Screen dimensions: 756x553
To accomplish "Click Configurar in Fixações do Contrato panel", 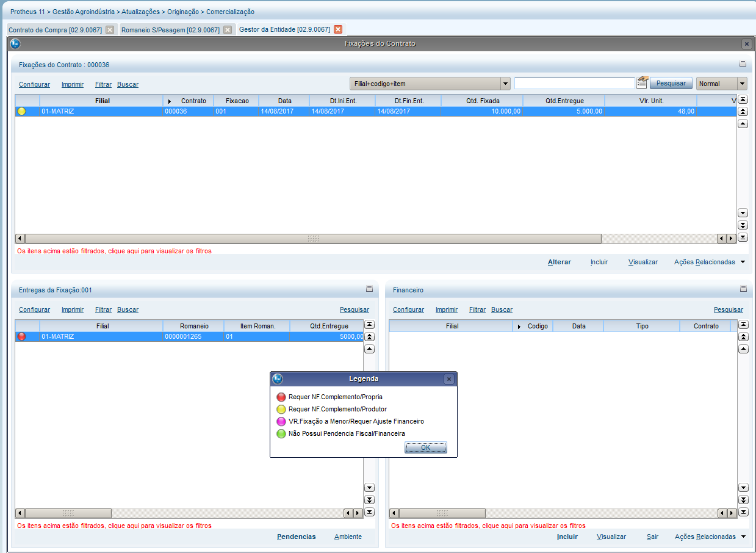I will tap(34, 84).
